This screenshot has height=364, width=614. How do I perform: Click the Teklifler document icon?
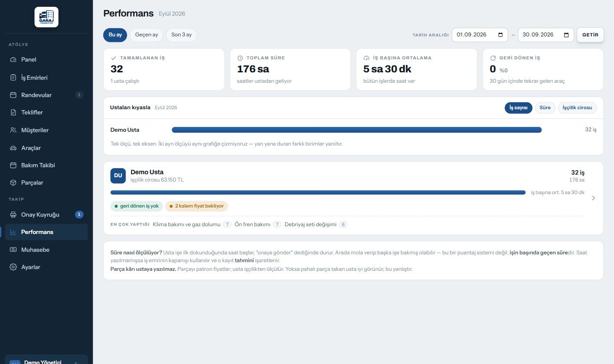coord(13,112)
